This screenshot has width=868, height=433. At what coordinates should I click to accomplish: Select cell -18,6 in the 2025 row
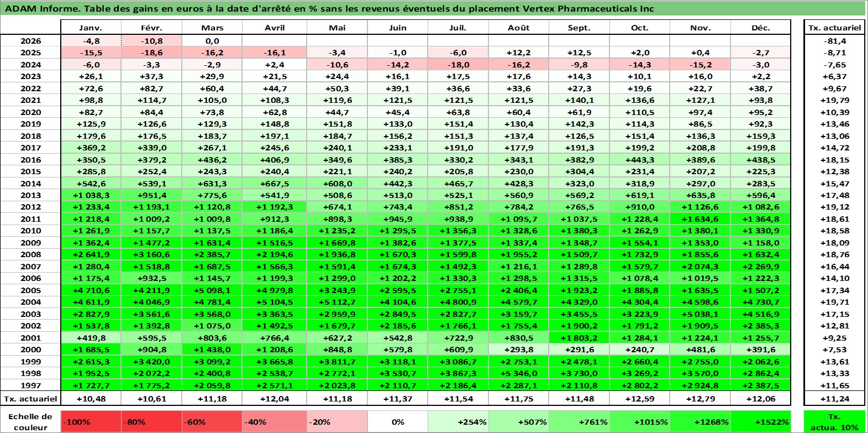[x=151, y=53]
